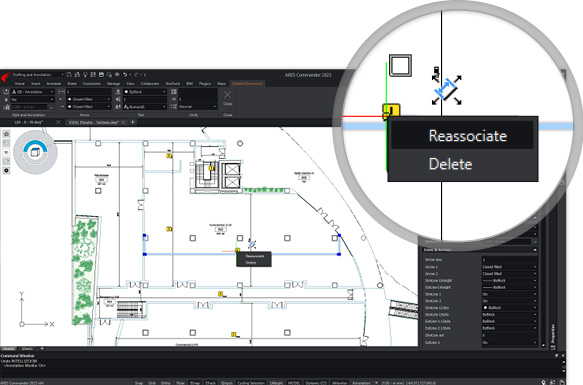
Task: Click the yellow annotation monitor alert badge
Action: click(391, 111)
